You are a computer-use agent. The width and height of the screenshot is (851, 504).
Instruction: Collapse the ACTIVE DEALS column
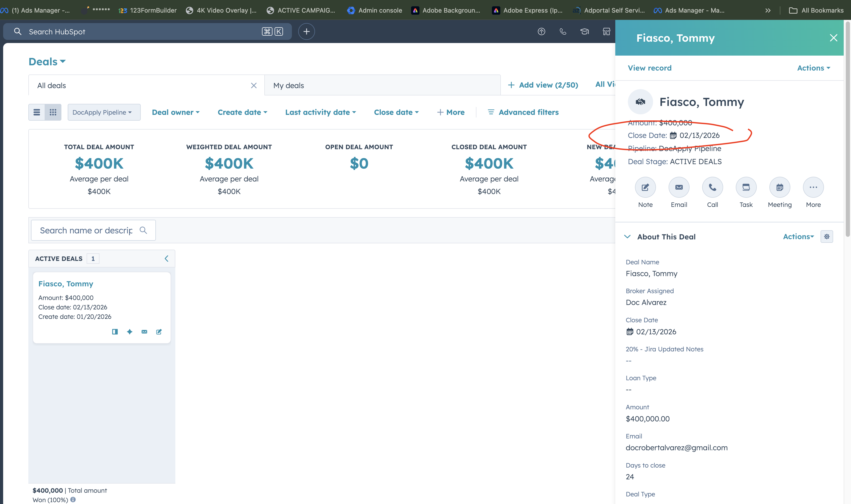tap(166, 259)
